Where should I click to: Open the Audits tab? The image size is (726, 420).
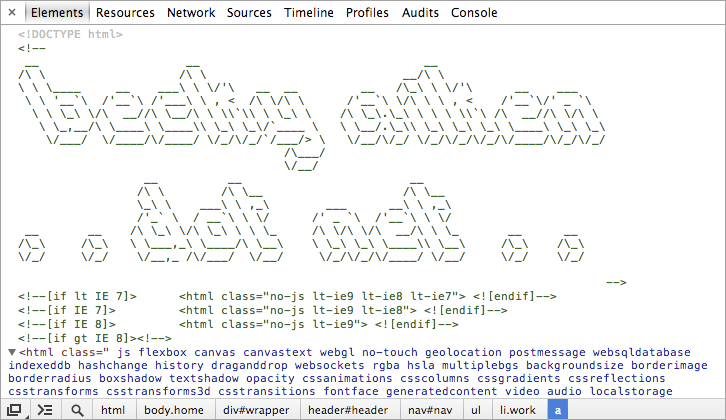click(420, 13)
